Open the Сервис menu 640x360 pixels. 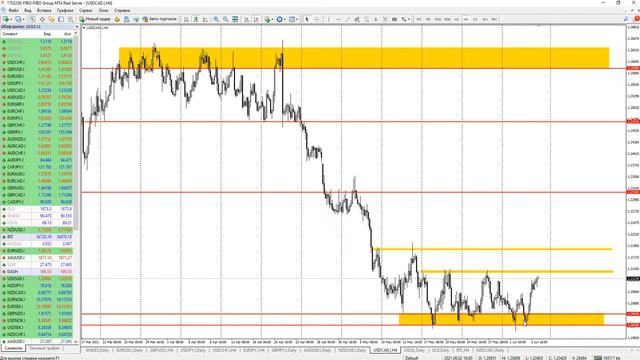pos(86,10)
